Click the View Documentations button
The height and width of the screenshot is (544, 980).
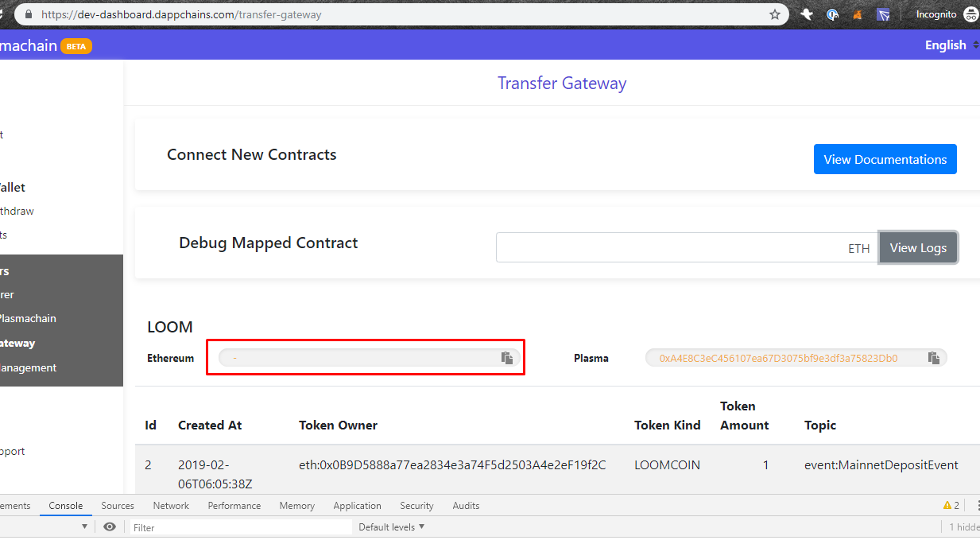(885, 159)
